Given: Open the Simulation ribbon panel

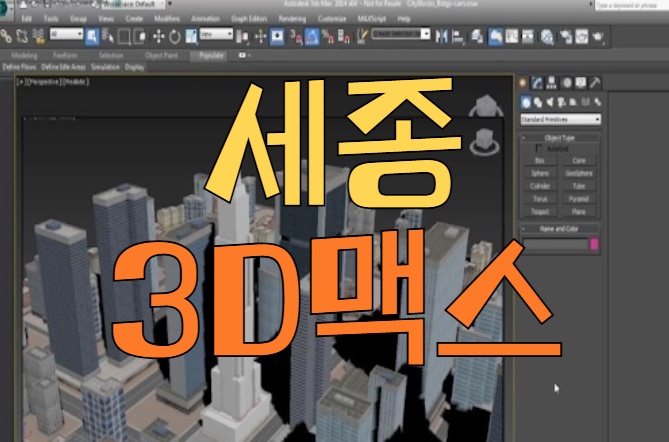Looking at the screenshot, I should 105,67.
